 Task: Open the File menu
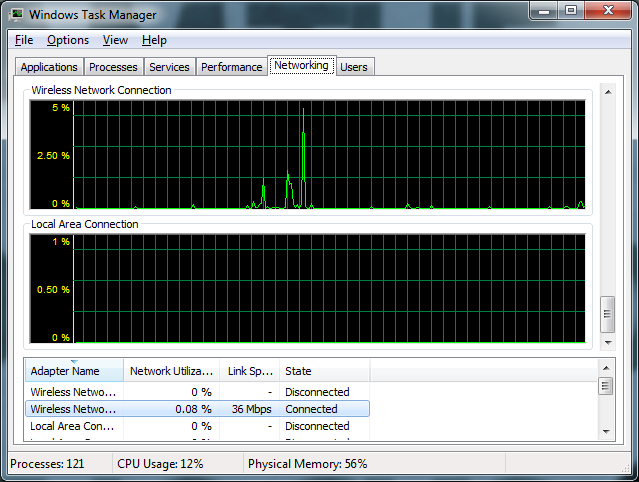24,40
